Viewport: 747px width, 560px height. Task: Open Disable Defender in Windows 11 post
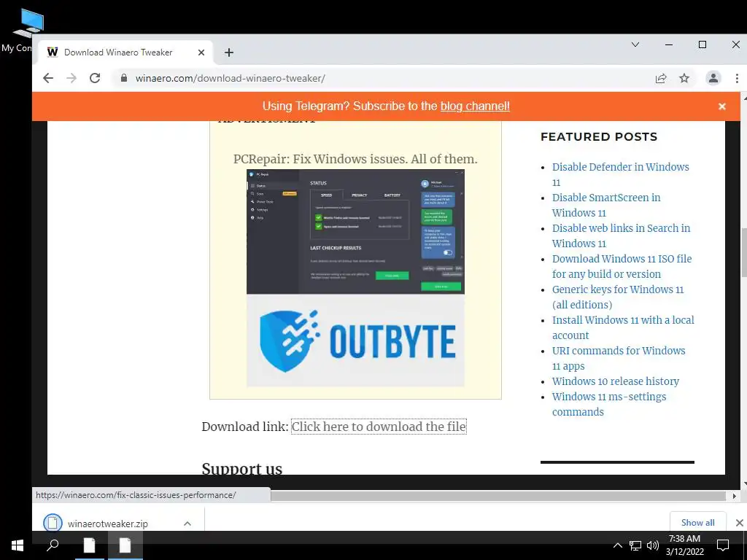tap(620, 175)
